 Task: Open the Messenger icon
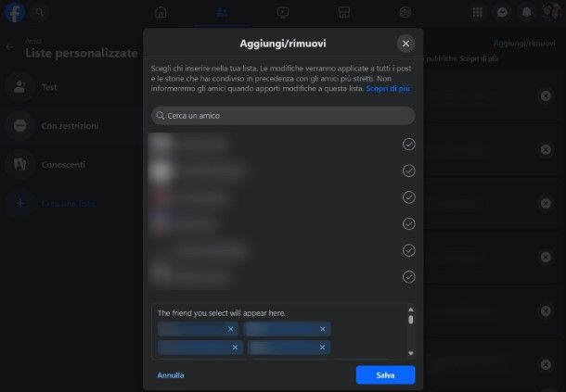(x=502, y=13)
